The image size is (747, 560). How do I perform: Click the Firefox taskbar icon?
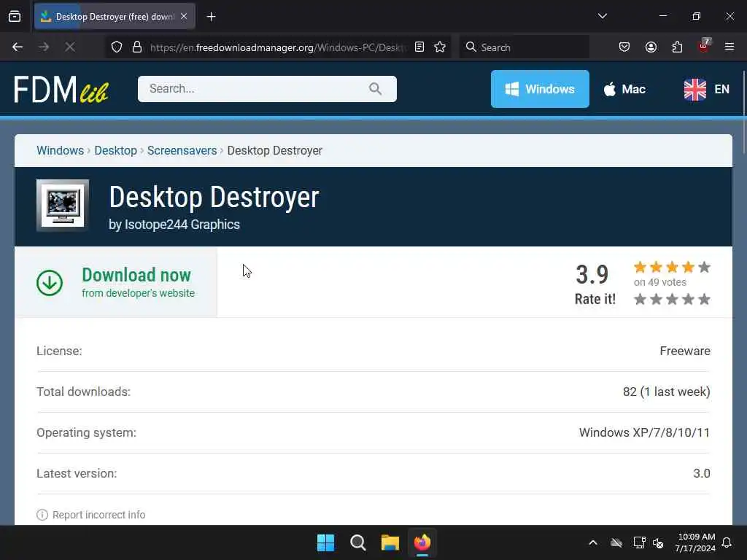(x=422, y=542)
